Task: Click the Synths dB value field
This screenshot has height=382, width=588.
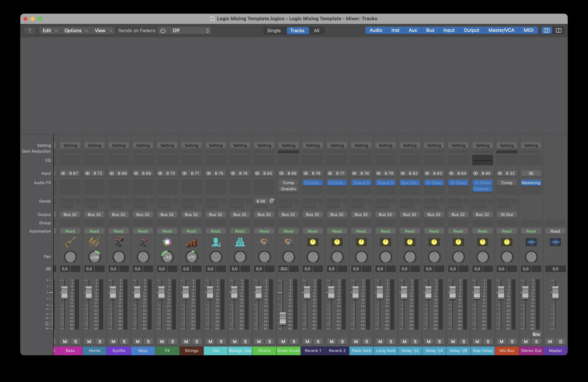Action: [113, 269]
